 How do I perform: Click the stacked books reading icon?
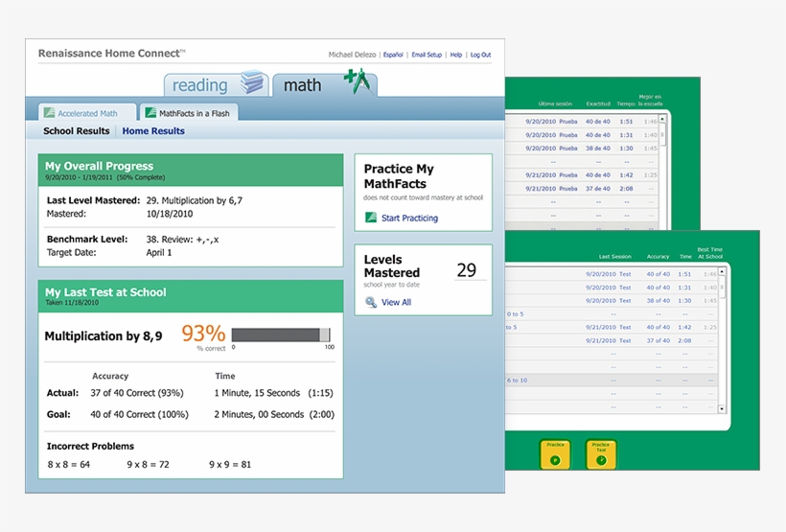252,82
